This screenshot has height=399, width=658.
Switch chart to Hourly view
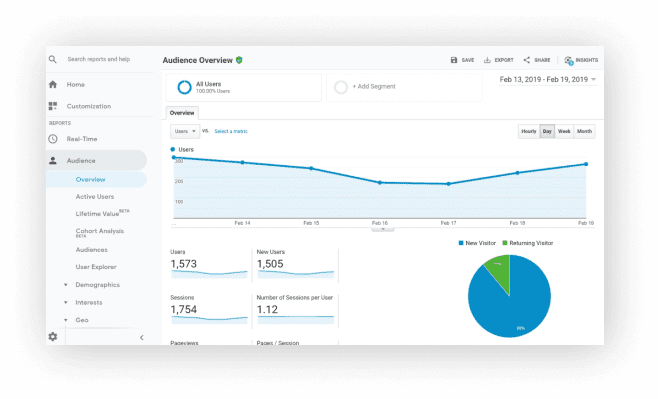coord(529,131)
